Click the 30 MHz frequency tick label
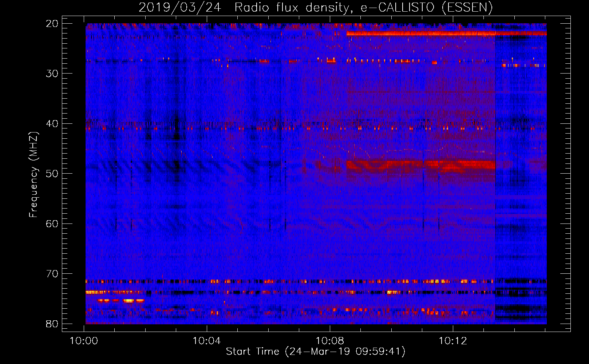 pyautogui.click(x=52, y=74)
